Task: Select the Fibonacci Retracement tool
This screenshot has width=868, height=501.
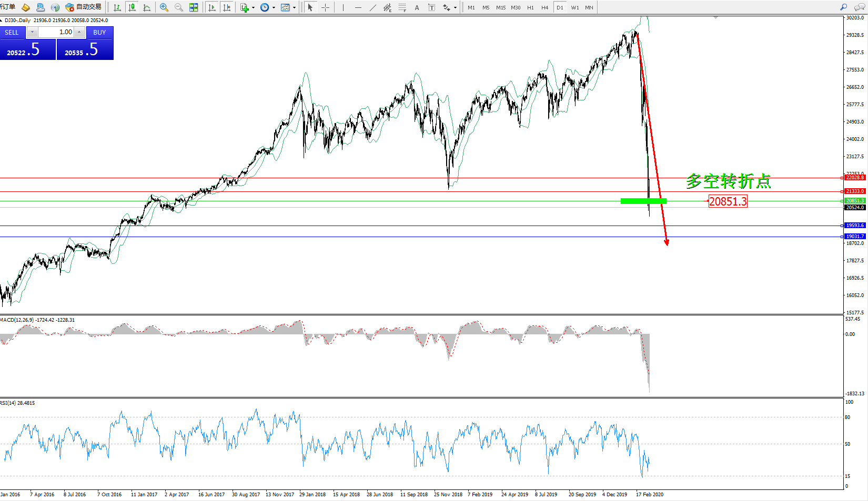Action: [402, 7]
